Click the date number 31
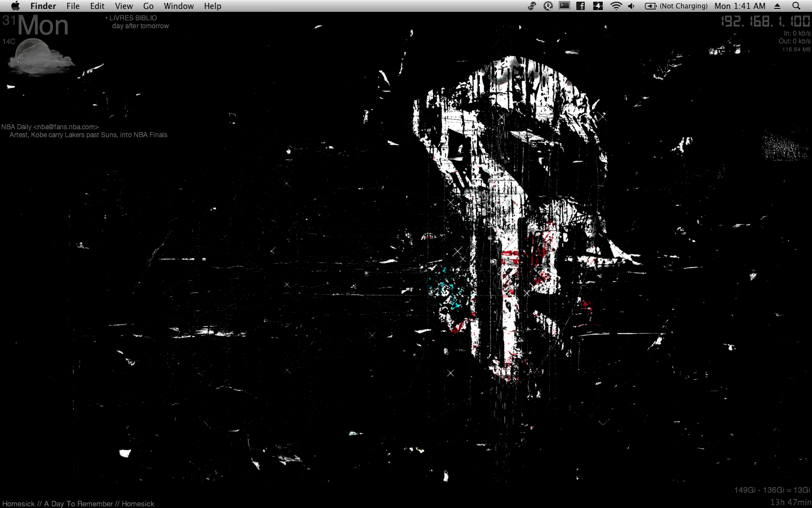The height and width of the screenshot is (508, 812). [9, 20]
